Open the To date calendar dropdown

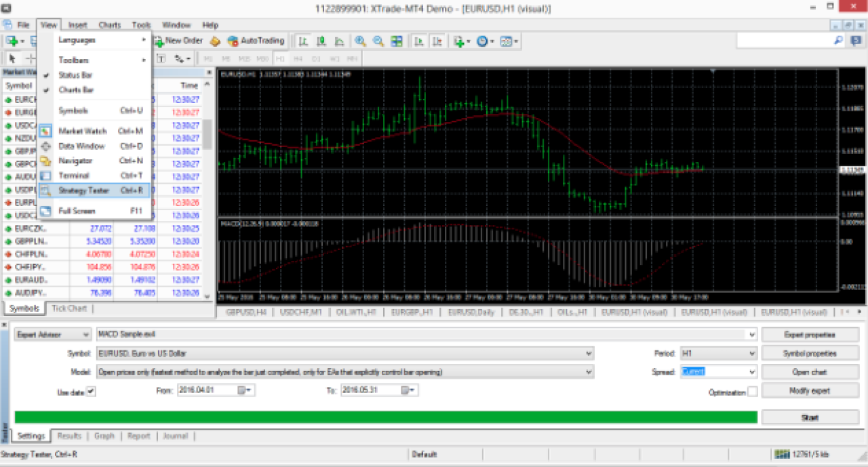pos(409,390)
